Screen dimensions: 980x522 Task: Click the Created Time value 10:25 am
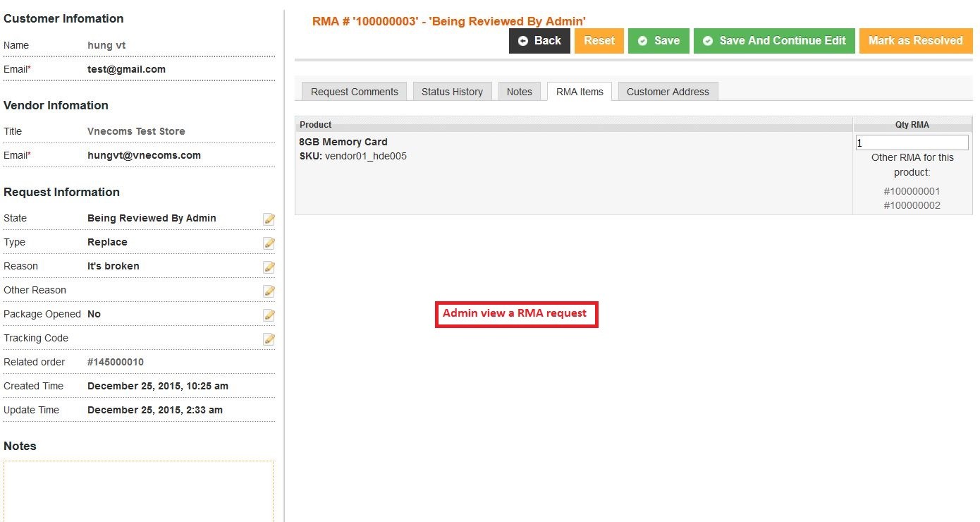pyautogui.click(x=158, y=386)
